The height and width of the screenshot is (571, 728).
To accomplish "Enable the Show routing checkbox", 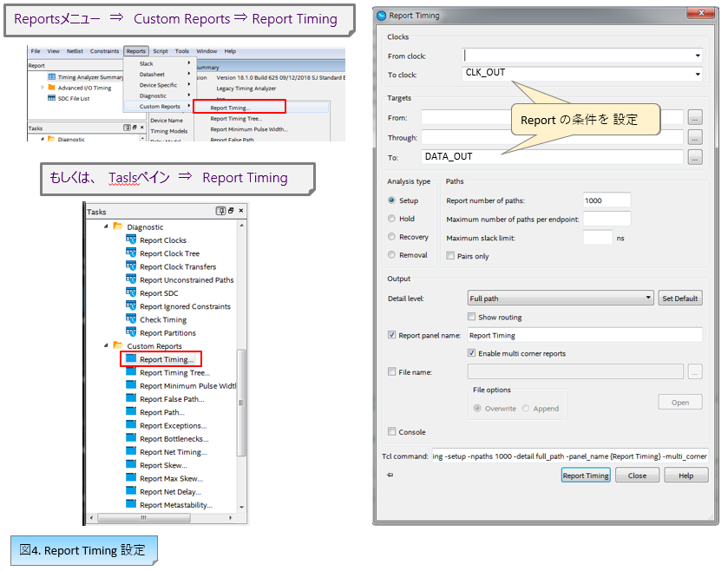I will tap(472, 318).
